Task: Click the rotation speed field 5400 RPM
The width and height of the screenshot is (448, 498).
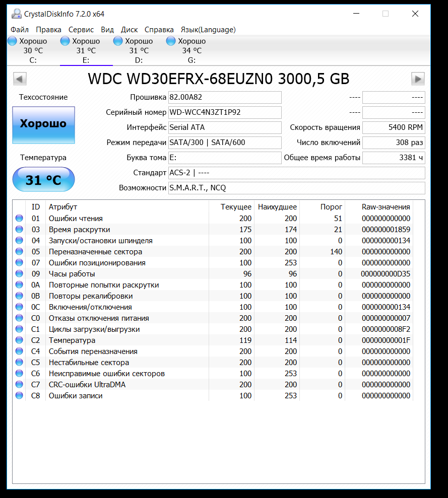Action: [394, 127]
